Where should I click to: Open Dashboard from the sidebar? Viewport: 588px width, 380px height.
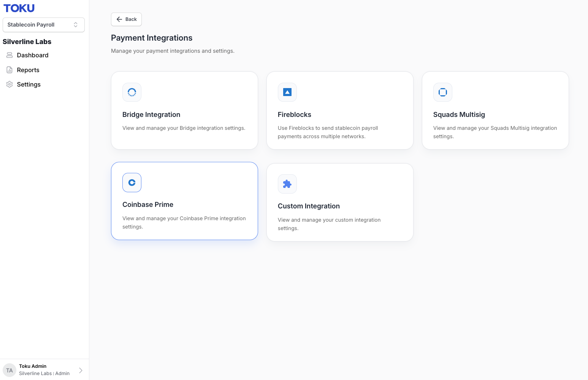tap(33, 55)
